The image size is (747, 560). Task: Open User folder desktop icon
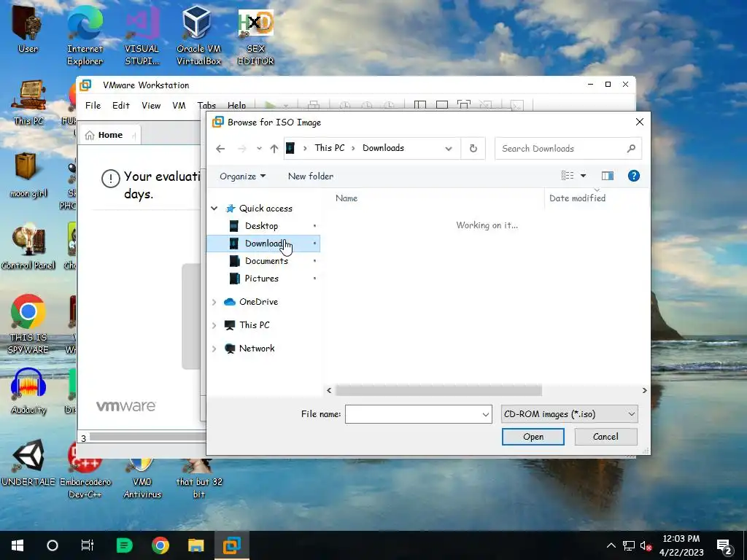pos(28,29)
